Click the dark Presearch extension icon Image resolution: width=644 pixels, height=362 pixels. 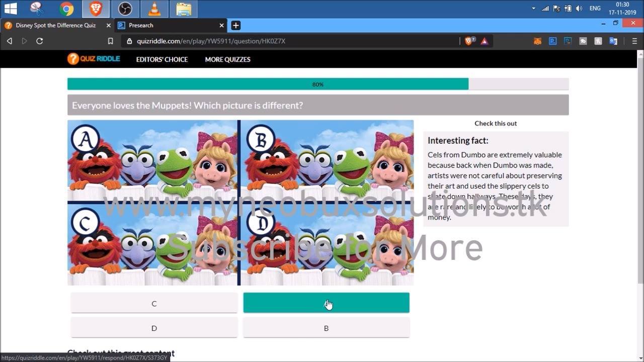point(568,41)
